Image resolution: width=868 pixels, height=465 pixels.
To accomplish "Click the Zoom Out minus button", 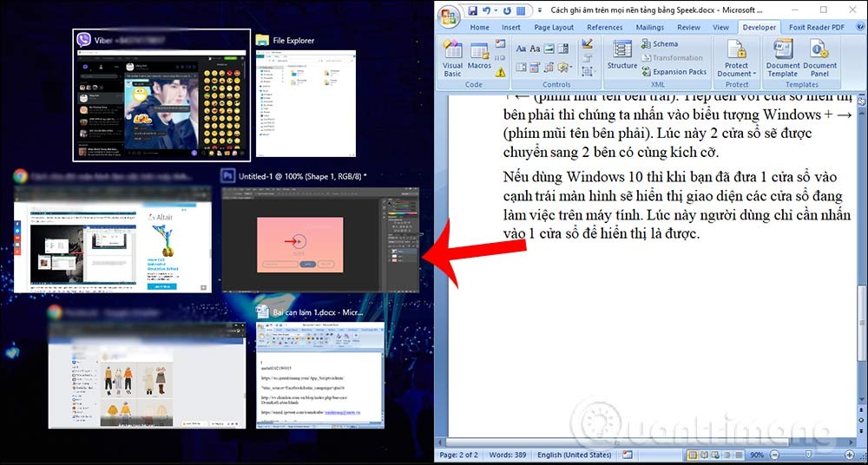I will [774, 455].
